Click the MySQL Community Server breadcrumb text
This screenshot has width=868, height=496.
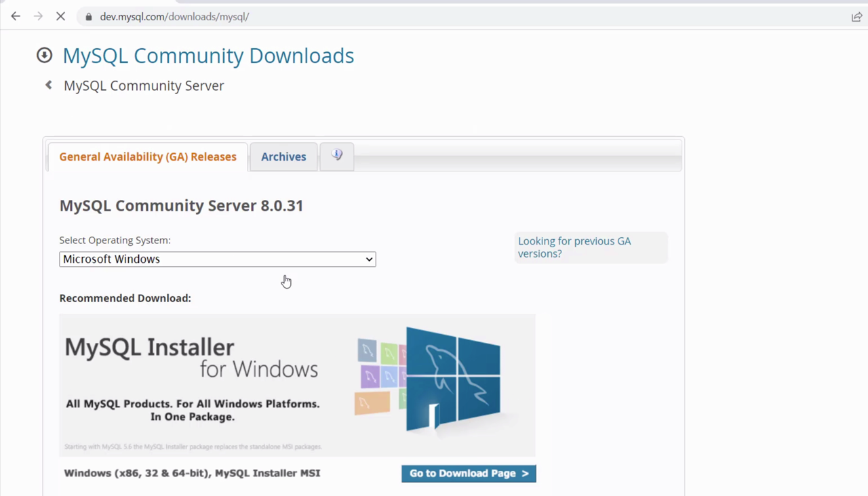tap(144, 86)
